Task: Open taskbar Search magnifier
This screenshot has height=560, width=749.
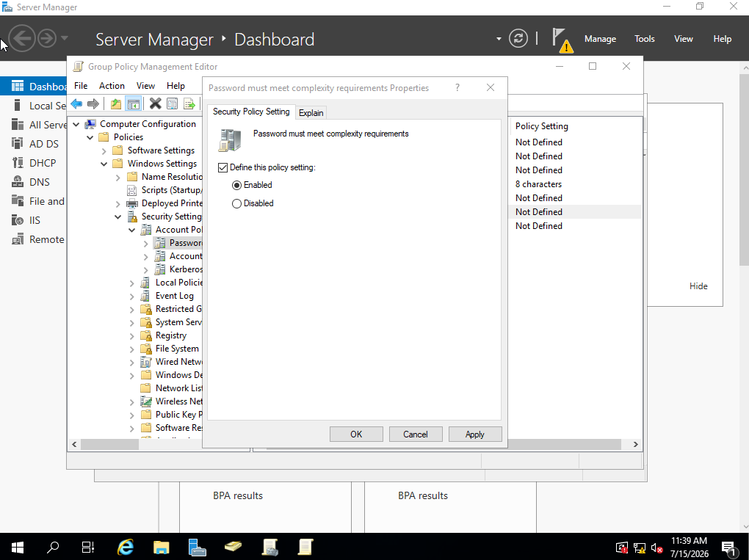Action: tap(53, 547)
